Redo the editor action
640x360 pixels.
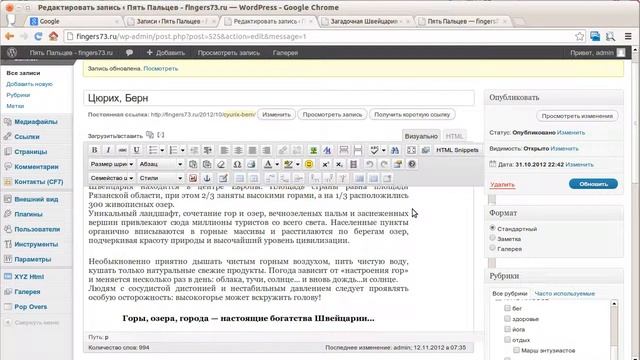(384, 164)
